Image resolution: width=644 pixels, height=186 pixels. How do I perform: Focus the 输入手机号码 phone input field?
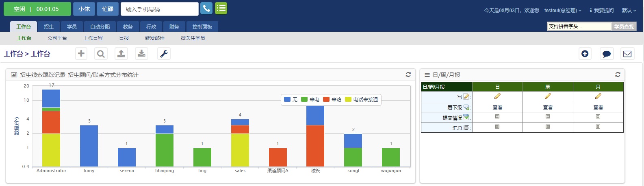click(160, 9)
